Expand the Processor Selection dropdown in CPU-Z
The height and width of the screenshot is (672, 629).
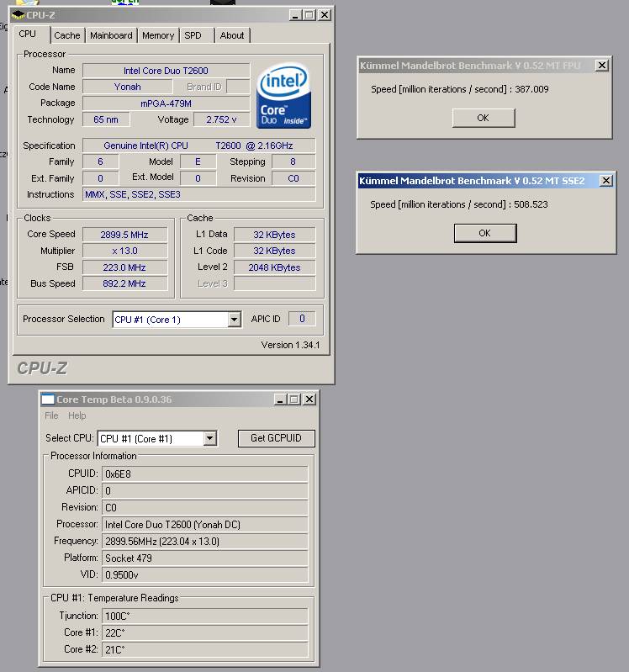click(234, 320)
